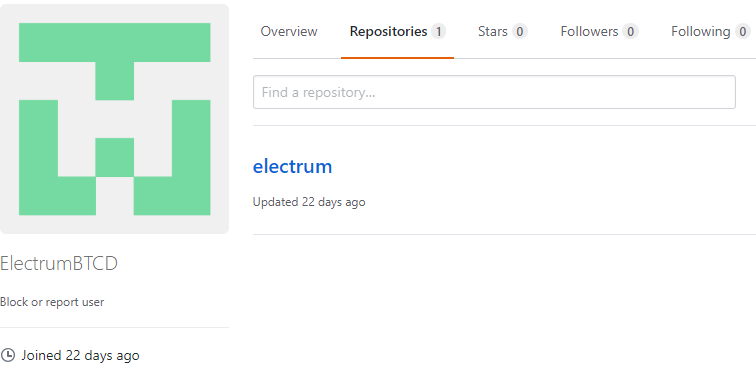Go to the Following tab
The height and width of the screenshot is (380, 756).
coord(701,32)
